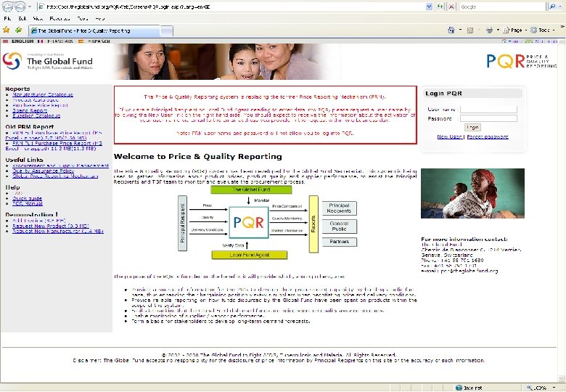Open the Supplier Catalogue link
This screenshot has width=566, height=392.
coord(36,116)
